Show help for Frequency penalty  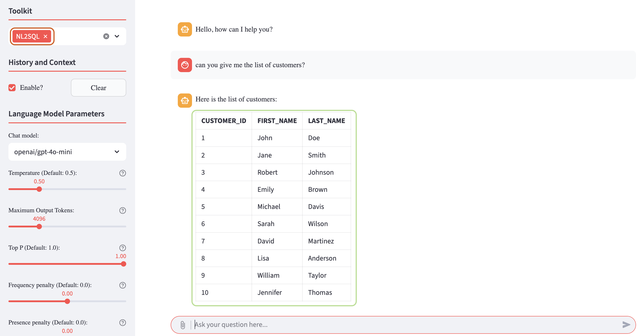[x=122, y=285]
